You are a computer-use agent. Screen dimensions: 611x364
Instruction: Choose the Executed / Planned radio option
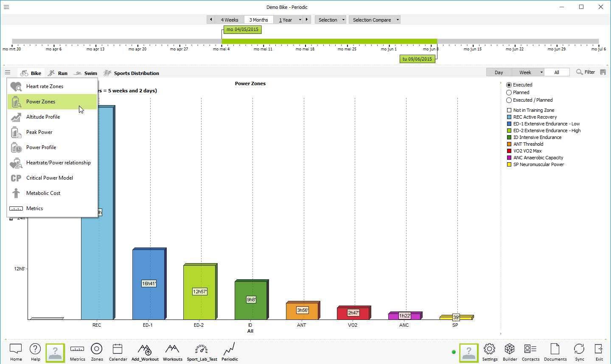509,100
